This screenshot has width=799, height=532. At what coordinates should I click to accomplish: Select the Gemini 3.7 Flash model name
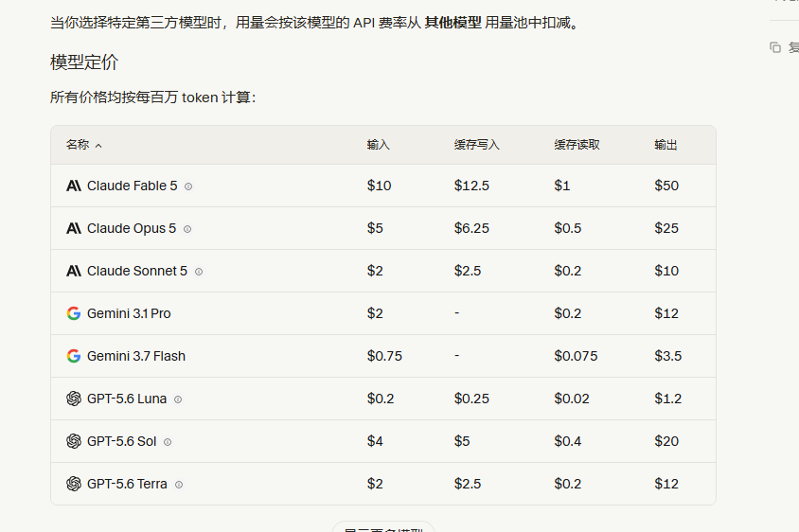click(136, 356)
